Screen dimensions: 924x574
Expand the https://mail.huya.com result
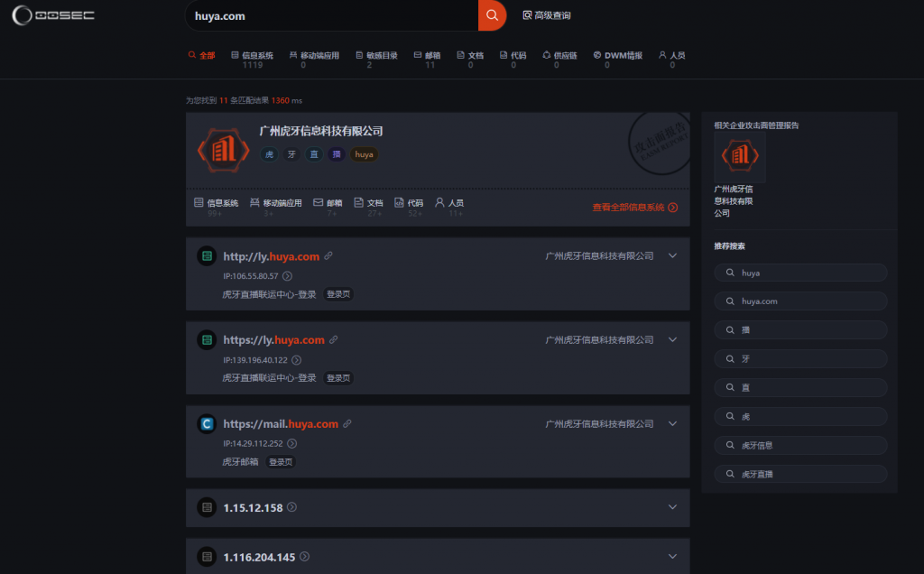pos(672,423)
